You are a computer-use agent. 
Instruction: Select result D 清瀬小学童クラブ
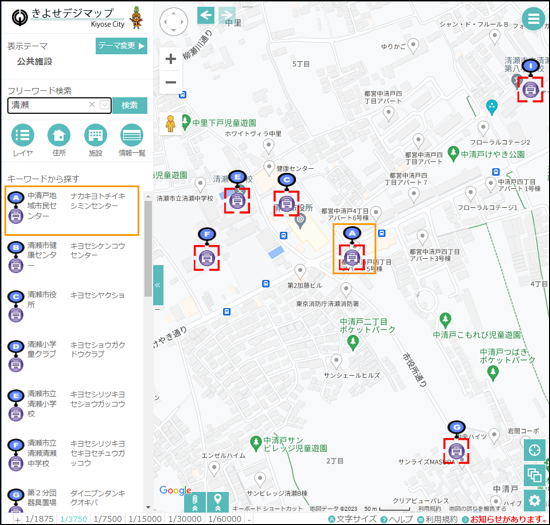72,355
